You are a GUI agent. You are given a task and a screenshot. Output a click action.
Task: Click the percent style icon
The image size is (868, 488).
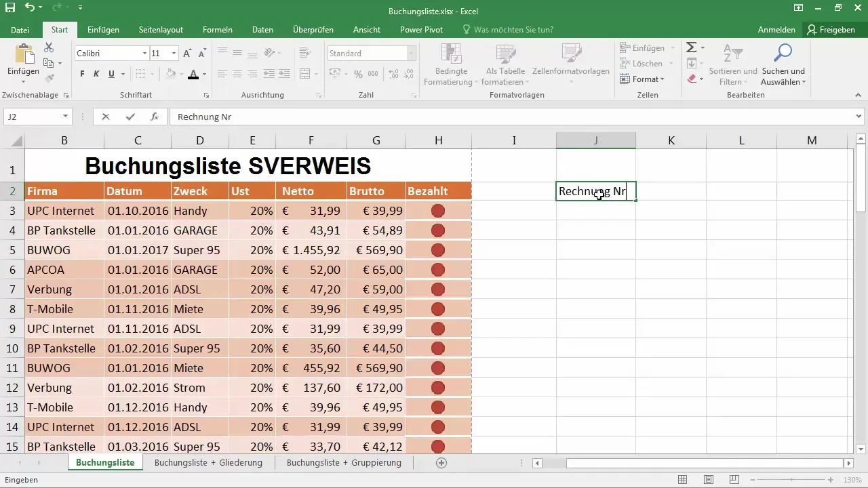coord(357,74)
